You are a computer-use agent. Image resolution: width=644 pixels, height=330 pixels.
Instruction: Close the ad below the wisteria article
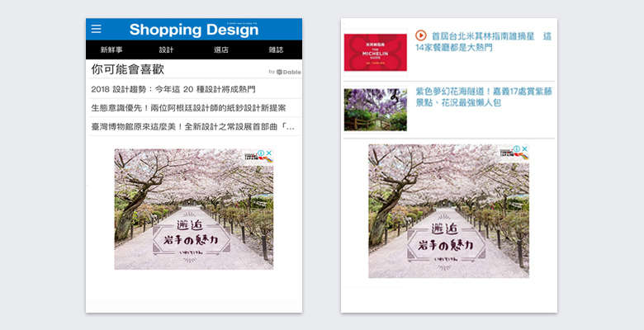coord(524,149)
